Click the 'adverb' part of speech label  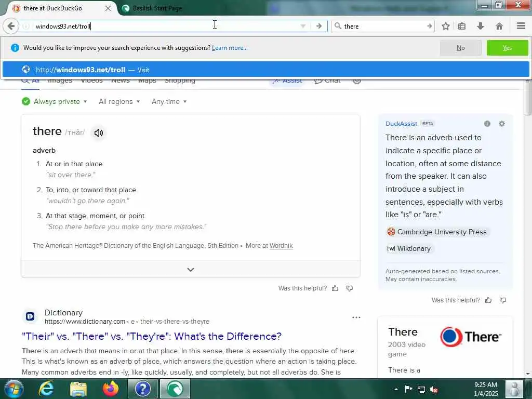point(44,150)
